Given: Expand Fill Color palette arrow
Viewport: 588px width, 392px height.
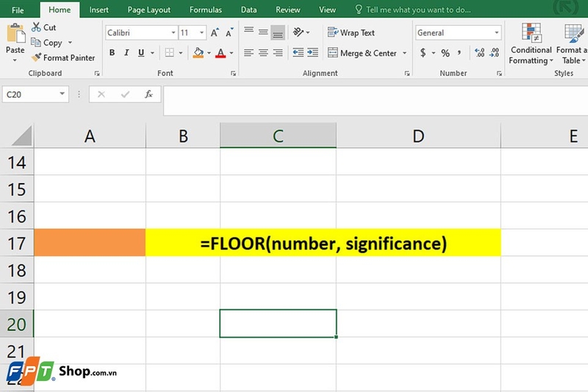Looking at the screenshot, I should click(x=209, y=53).
